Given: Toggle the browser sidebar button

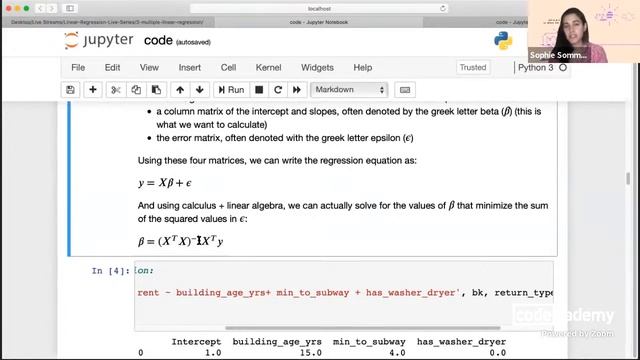Looking at the screenshot, I should tap(70, 8).
